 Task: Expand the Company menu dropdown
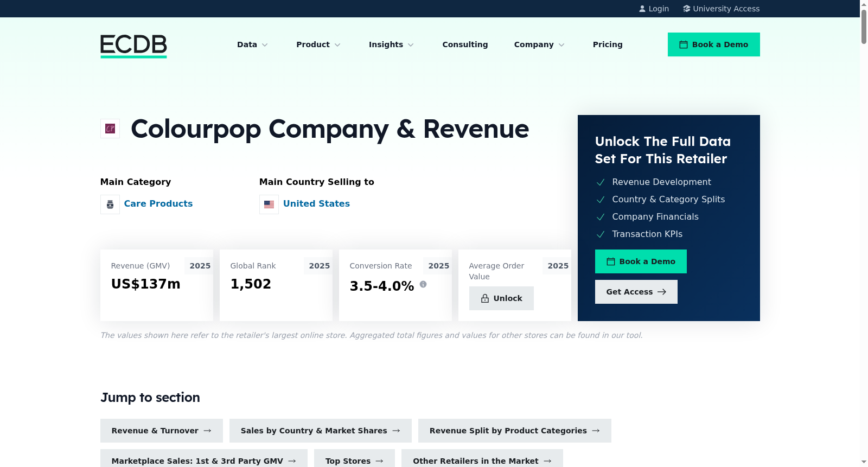pos(540,44)
